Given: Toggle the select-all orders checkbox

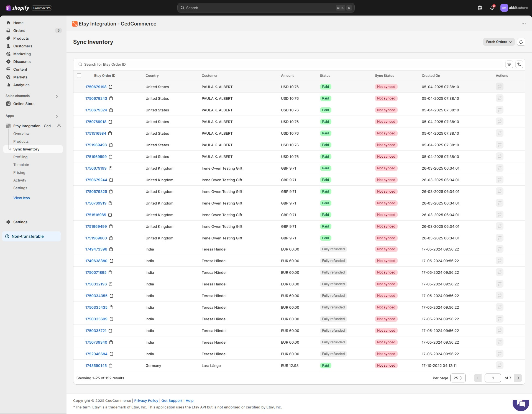Looking at the screenshot, I should 79,76.
